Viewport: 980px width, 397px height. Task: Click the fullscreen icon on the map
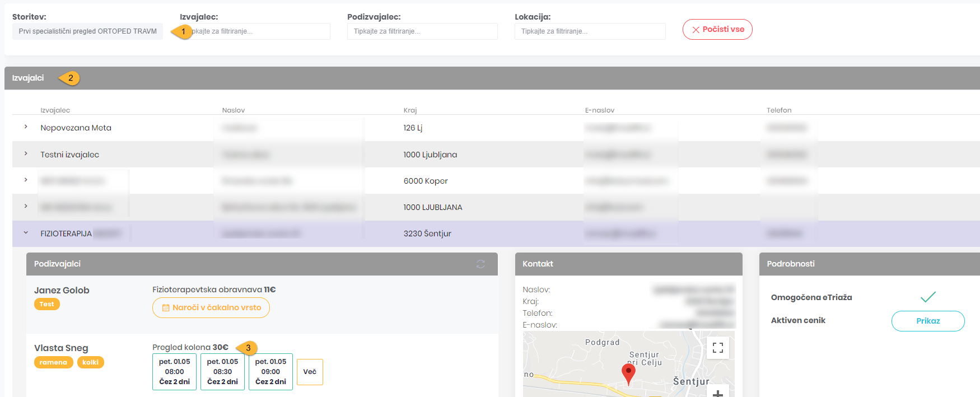pyautogui.click(x=717, y=348)
